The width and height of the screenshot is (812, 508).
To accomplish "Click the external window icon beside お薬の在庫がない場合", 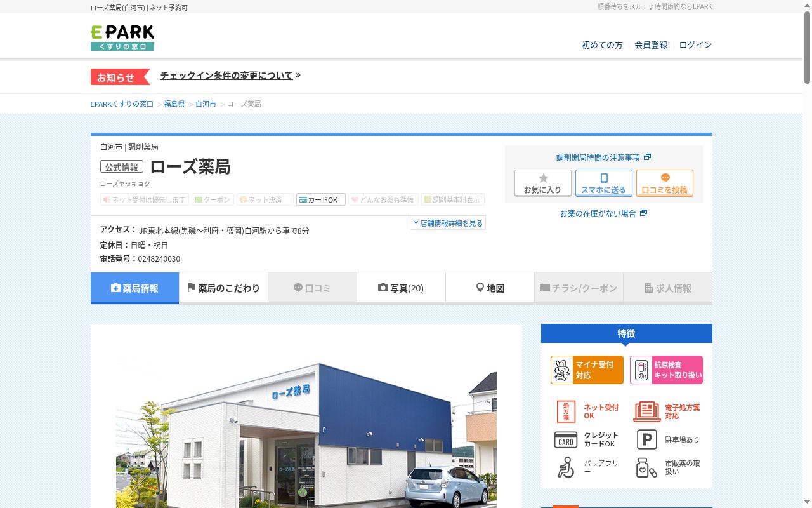I will [x=643, y=213].
